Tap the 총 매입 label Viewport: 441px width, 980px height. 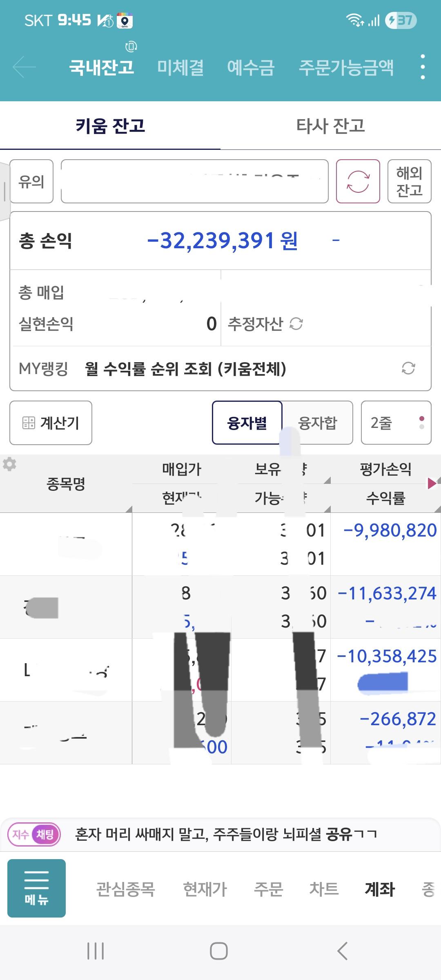pos(41,292)
